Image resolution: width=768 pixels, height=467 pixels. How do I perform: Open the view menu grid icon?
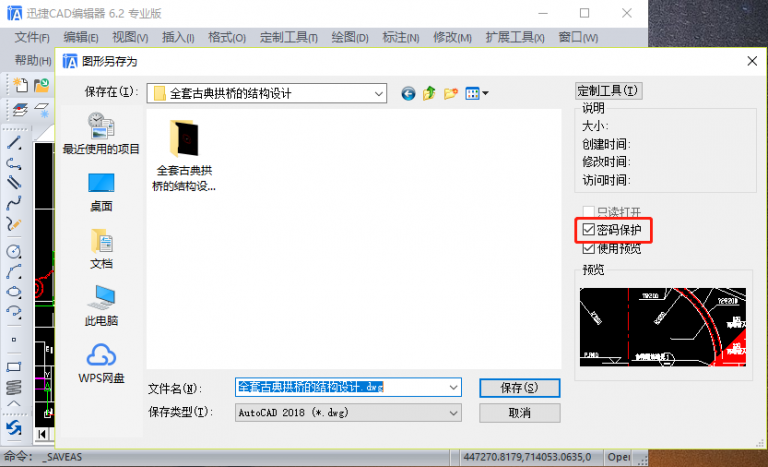click(x=472, y=93)
